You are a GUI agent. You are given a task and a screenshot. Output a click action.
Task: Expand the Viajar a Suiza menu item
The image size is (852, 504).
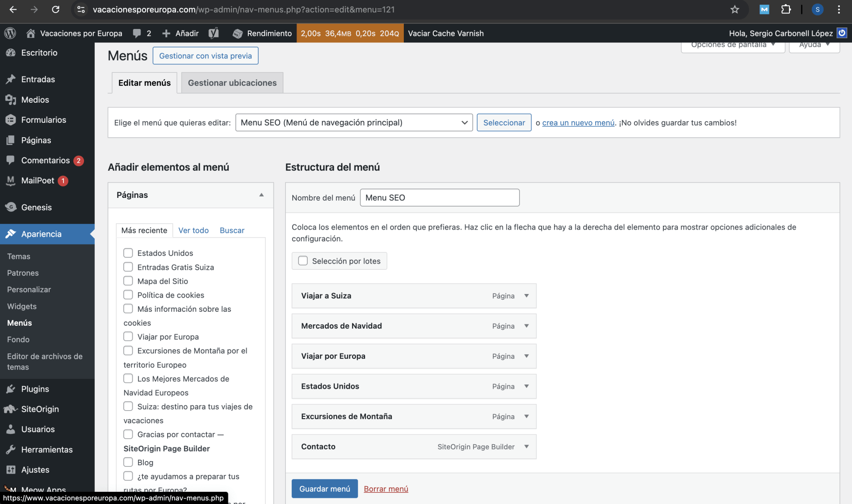[526, 296]
